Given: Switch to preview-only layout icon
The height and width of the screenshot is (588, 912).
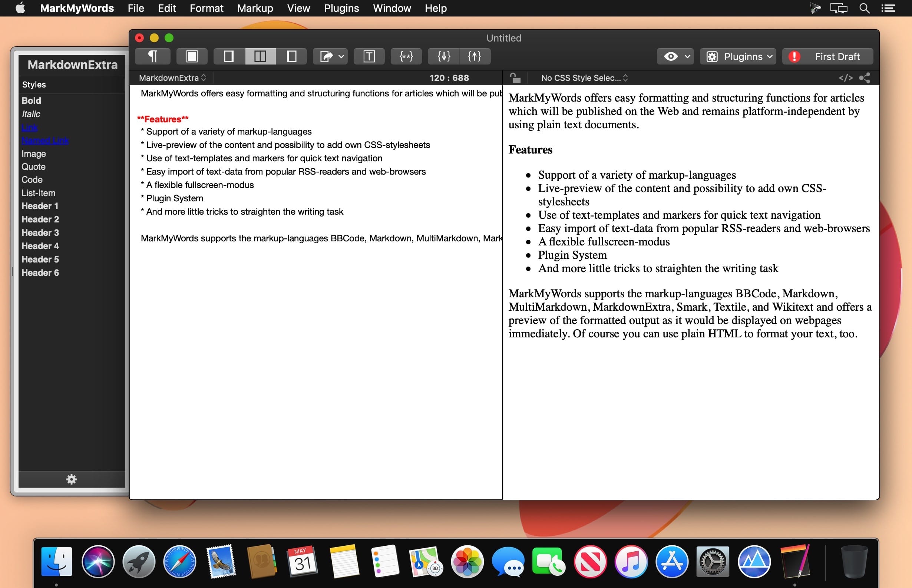Looking at the screenshot, I should click(x=291, y=56).
